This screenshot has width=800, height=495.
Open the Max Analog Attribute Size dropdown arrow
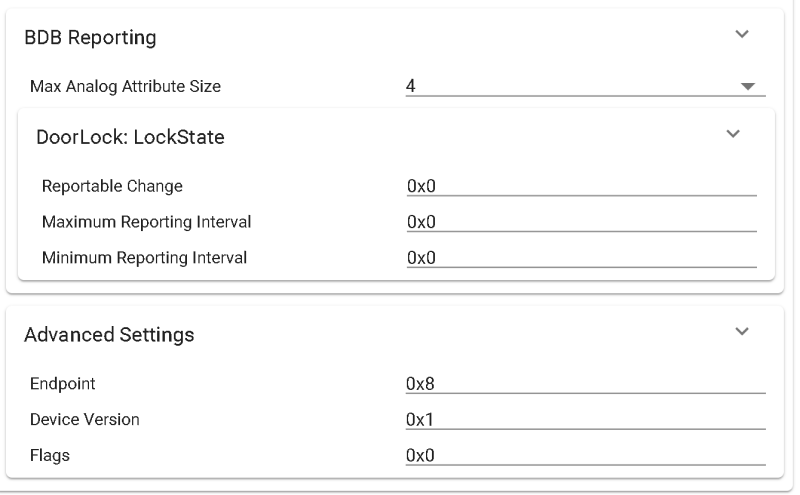tap(747, 87)
